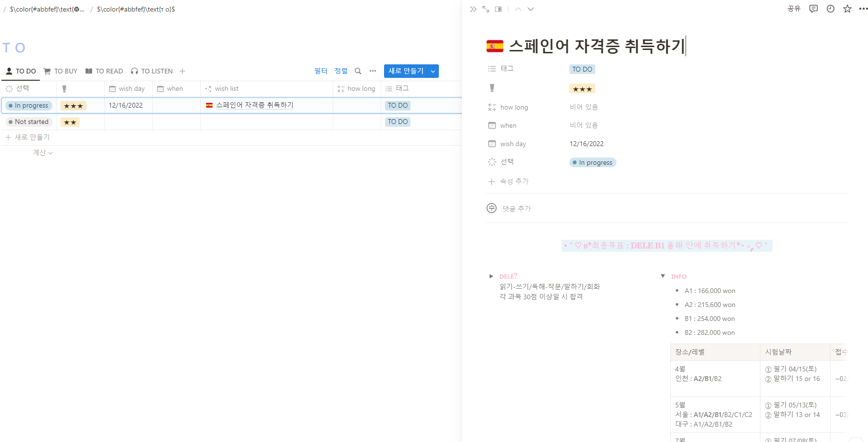This screenshot has height=442, width=868.
Task: Collapse the INFO toggle triangle
Action: [x=663, y=276]
